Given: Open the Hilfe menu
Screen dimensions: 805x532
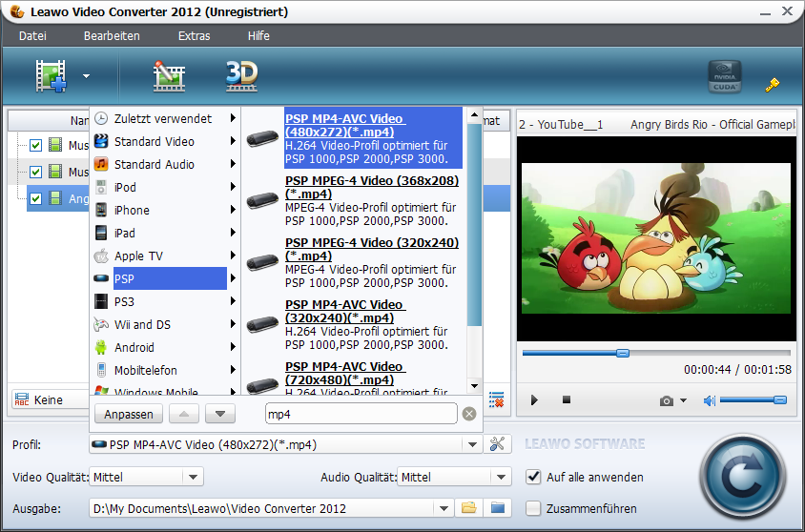Looking at the screenshot, I should 258,36.
